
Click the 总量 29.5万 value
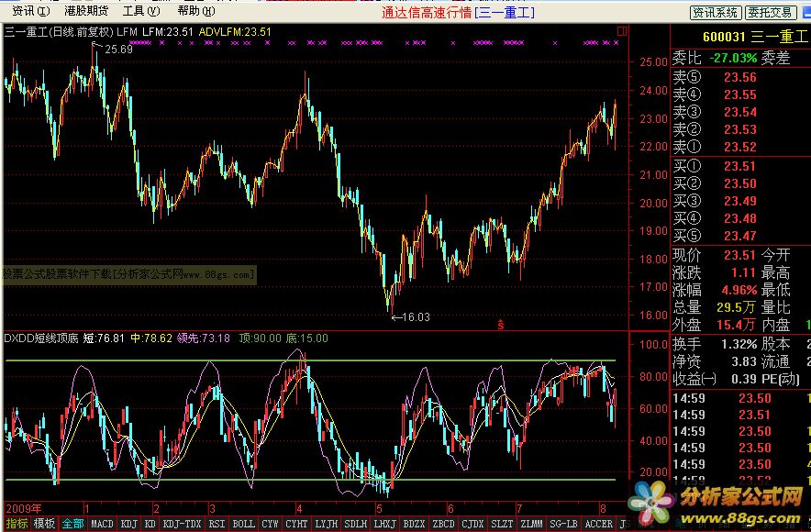(x=737, y=307)
